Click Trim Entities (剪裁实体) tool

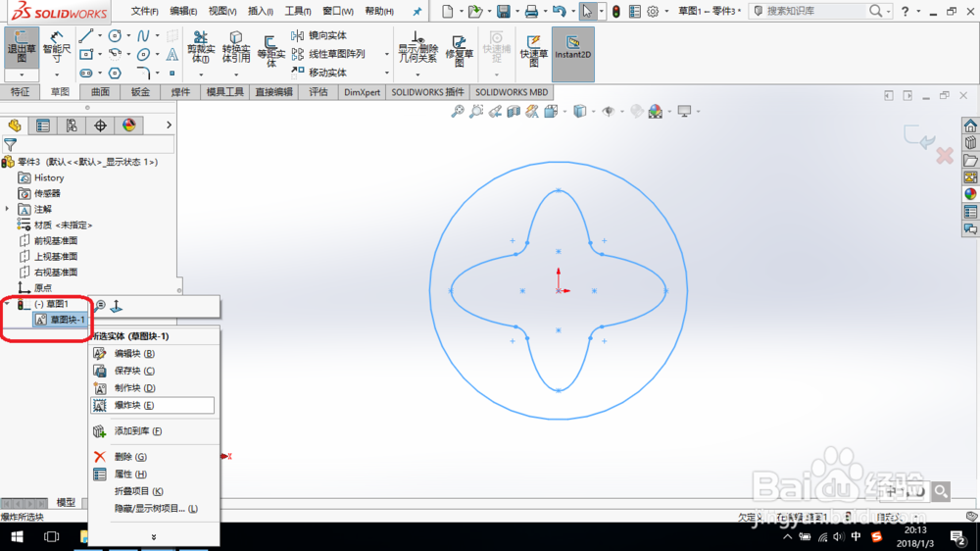click(x=201, y=47)
